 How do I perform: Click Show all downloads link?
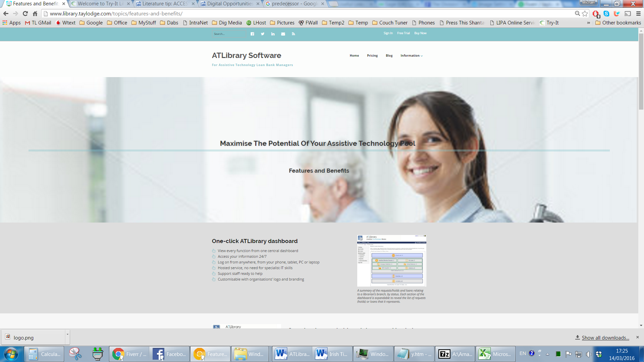click(x=605, y=338)
